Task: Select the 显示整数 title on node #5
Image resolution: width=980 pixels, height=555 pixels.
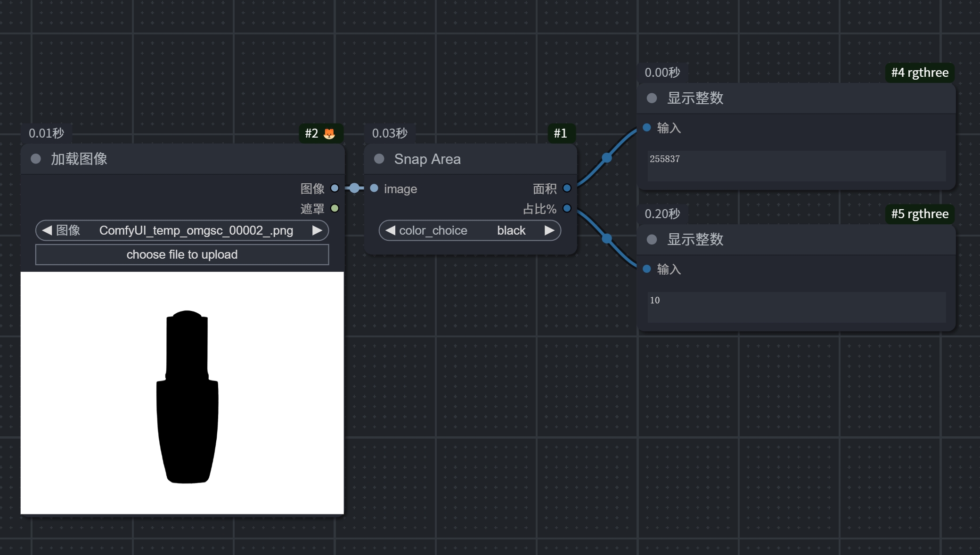Action: (x=695, y=239)
